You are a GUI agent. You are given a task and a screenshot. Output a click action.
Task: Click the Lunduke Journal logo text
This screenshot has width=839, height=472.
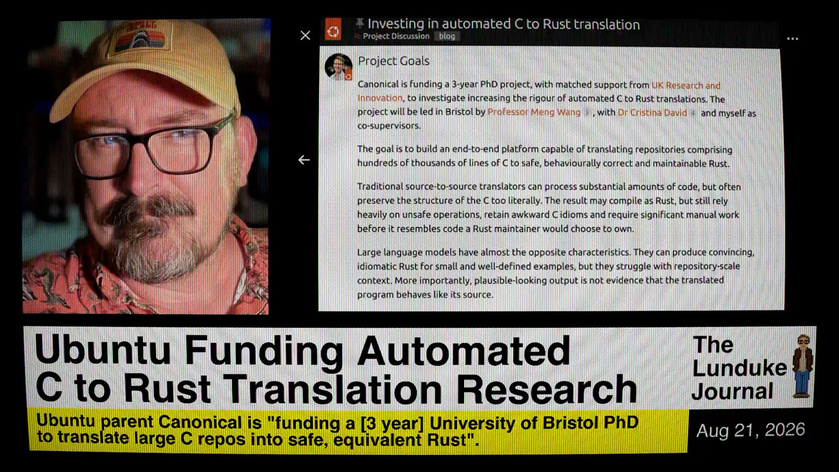coord(738,368)
